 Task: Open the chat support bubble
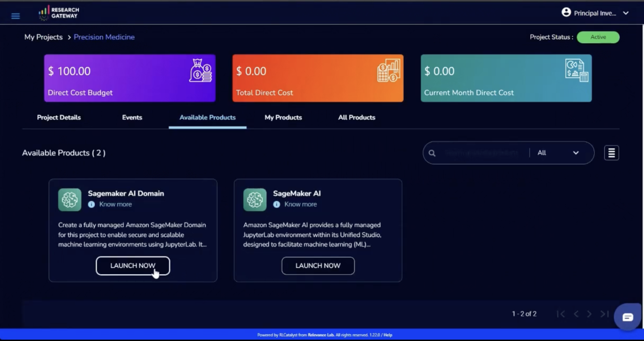pyautogui.click(x=627, y=317)
